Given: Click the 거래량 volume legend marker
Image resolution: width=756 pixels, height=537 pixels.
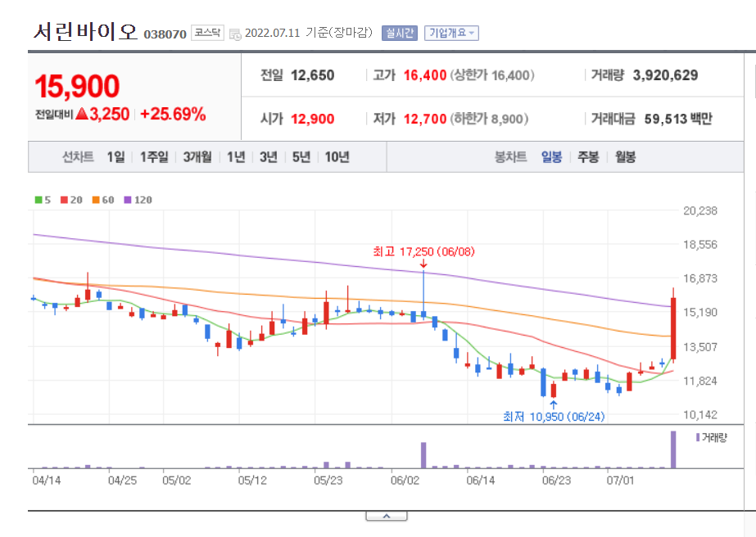Looking at the screenshot, I should [x=698, y=438].
